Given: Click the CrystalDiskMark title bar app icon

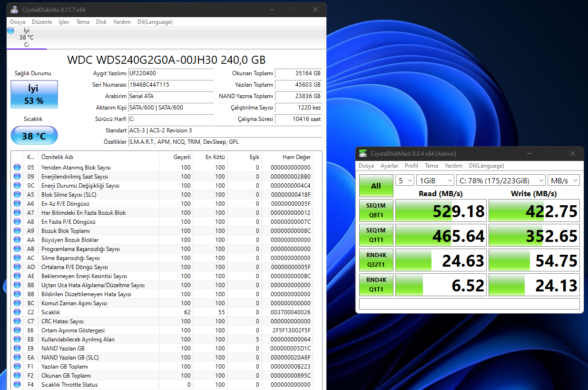Looking at the screenshot, I should coord(363,153).
